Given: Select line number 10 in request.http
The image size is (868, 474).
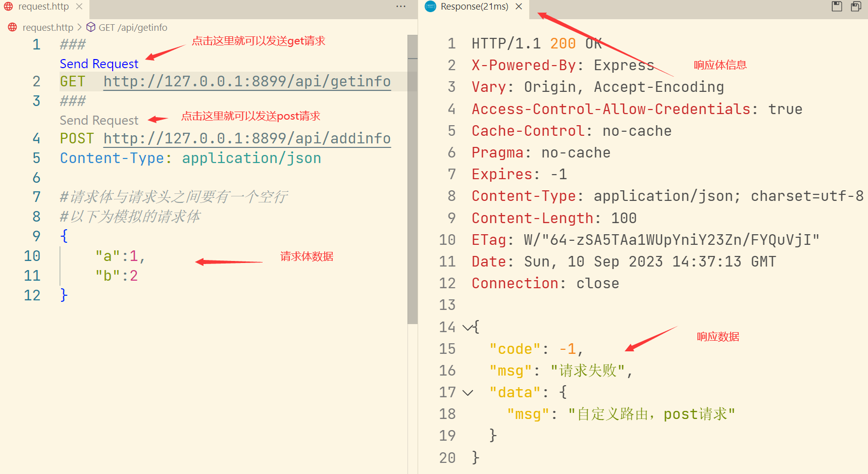Looking at the screenshot, I should [32, 256].
